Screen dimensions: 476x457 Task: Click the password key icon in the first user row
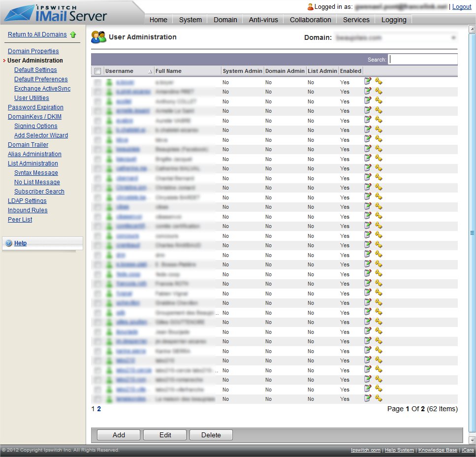tap(379, 81)
